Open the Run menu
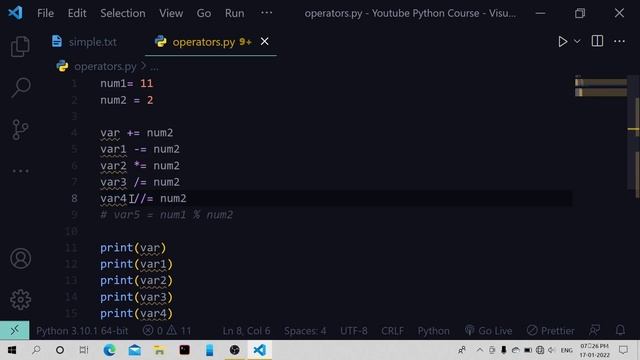Screen dimensions: 640x360 tap(234, 13)
